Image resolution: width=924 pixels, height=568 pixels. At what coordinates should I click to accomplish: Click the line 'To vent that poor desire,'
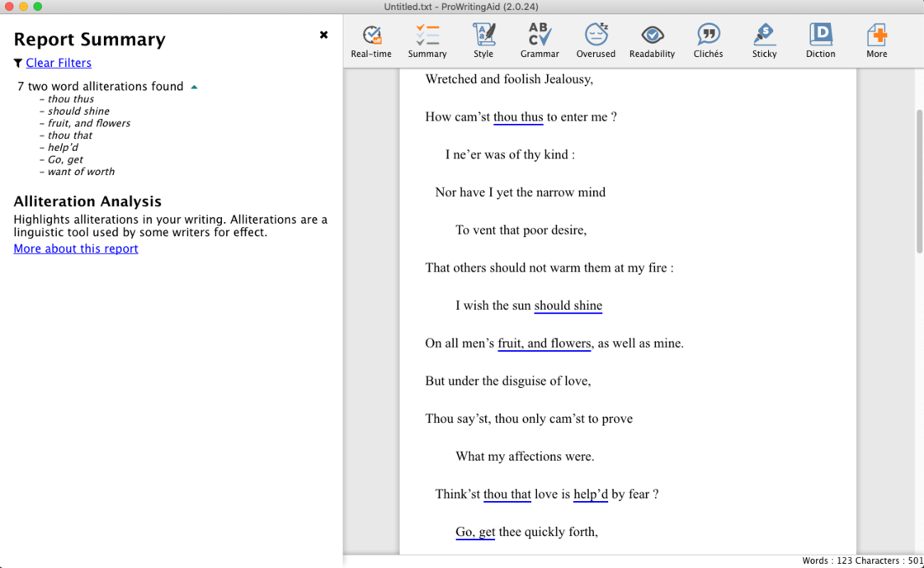tap(521, 230)
